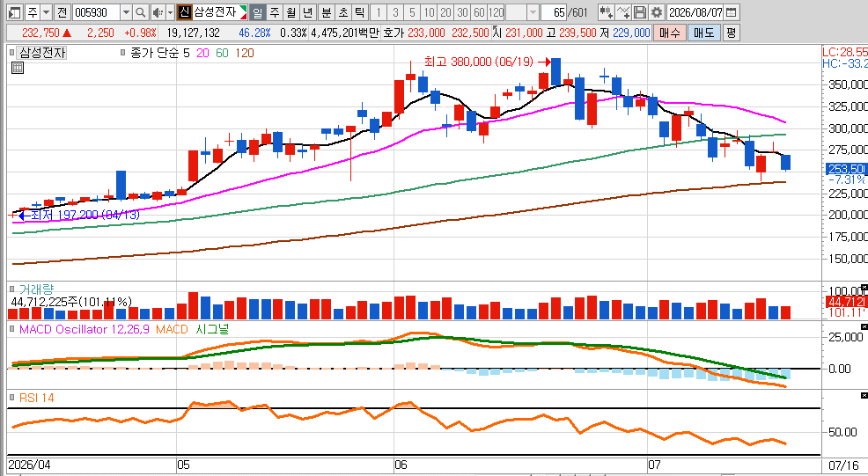Open the calendar date picker icon
Image resolution: width=868 pixels, height=476 pixels.
pyautogui.click(x=731, y=12)
